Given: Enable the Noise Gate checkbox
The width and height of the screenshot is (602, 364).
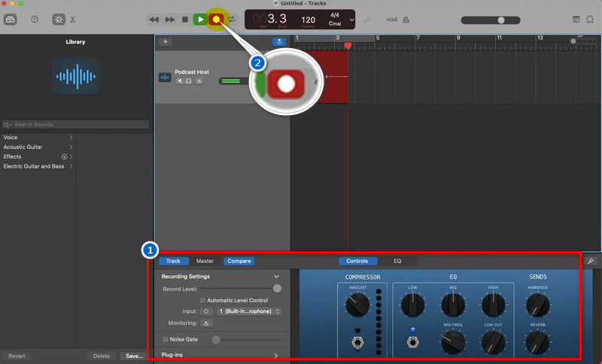Looking at the screenshot, I should (x=166, y=339).
